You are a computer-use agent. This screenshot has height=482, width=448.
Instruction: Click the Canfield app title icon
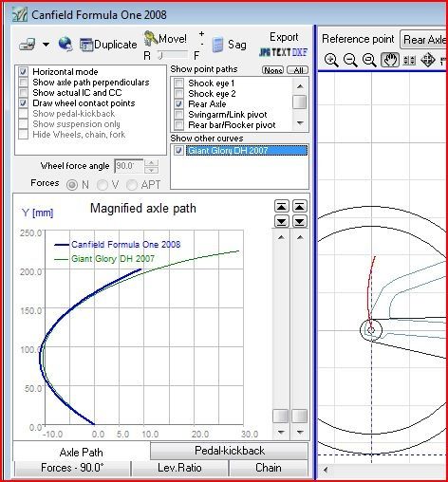[20, 14]
